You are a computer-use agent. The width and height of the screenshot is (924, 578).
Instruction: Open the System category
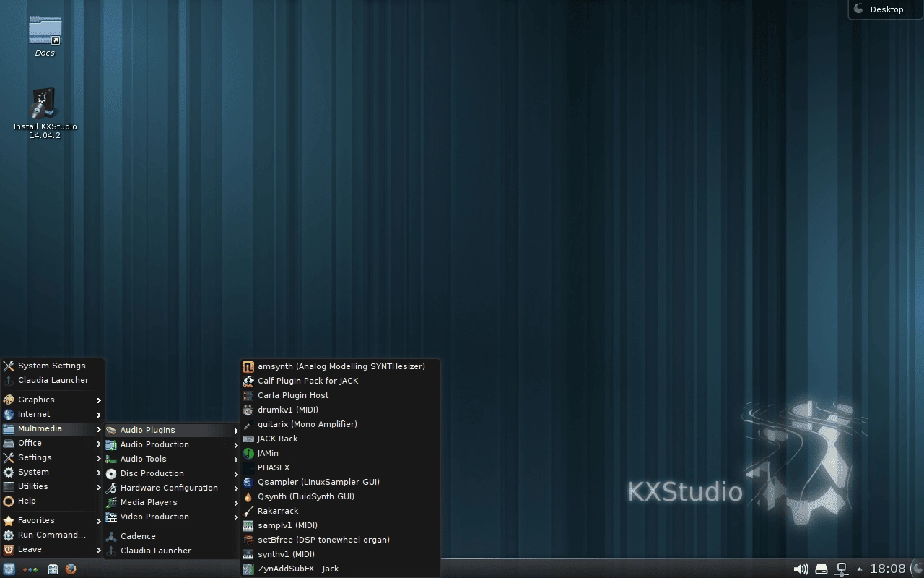point(53,472)
